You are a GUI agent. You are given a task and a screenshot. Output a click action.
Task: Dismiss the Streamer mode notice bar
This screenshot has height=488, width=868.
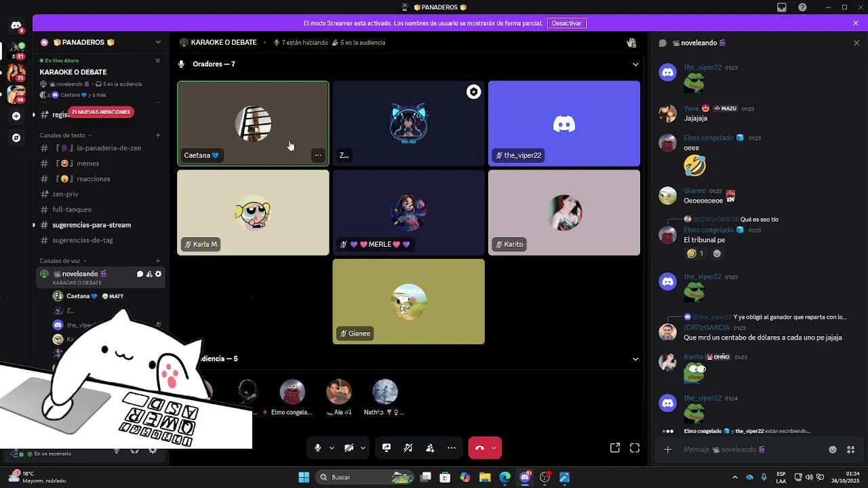pos(856,23)
